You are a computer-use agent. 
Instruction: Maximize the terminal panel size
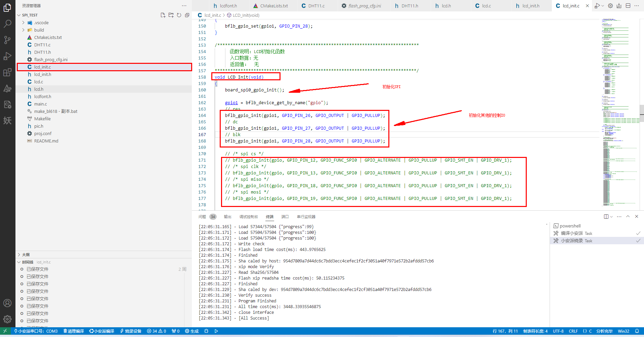[x=628, y=217]
